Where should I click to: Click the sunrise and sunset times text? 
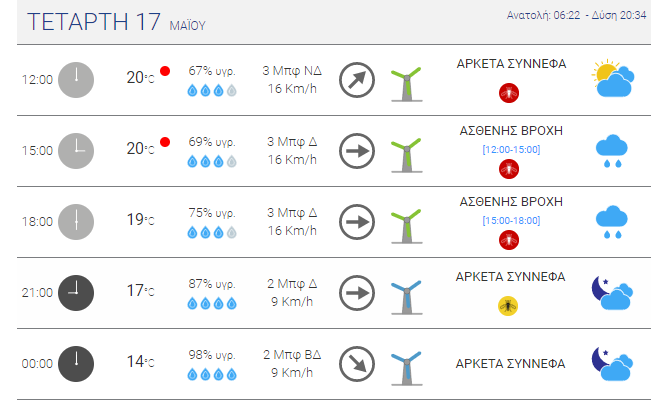[576, 15]
